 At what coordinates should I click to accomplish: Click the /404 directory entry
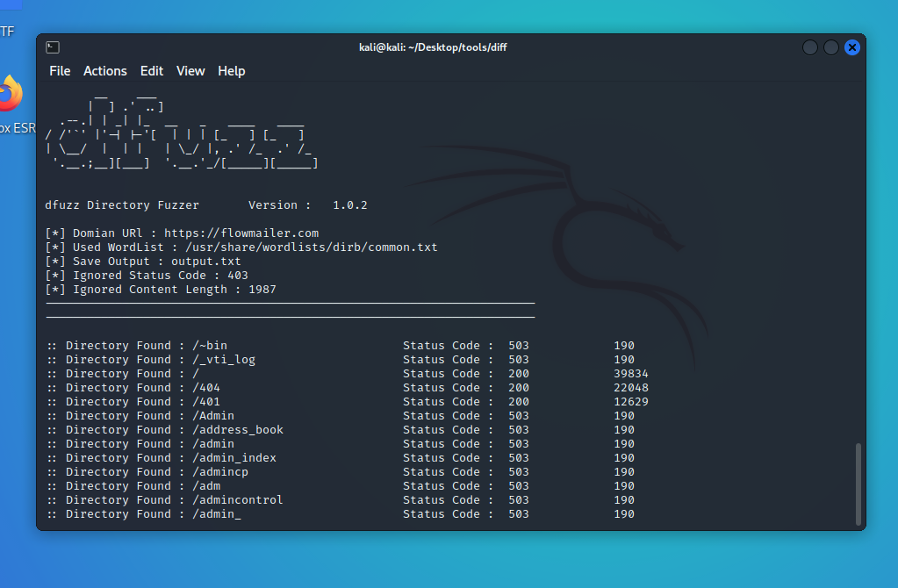tap(206, 388)
